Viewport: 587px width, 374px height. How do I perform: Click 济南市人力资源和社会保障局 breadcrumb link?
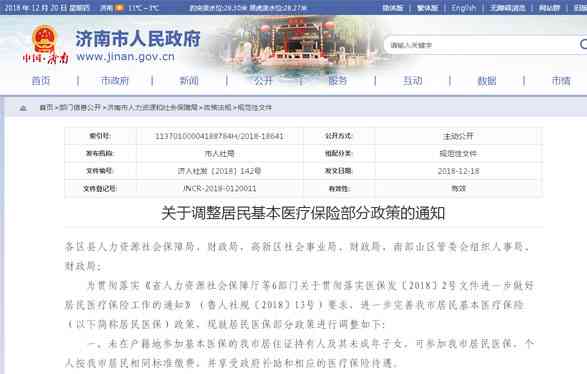152,108
